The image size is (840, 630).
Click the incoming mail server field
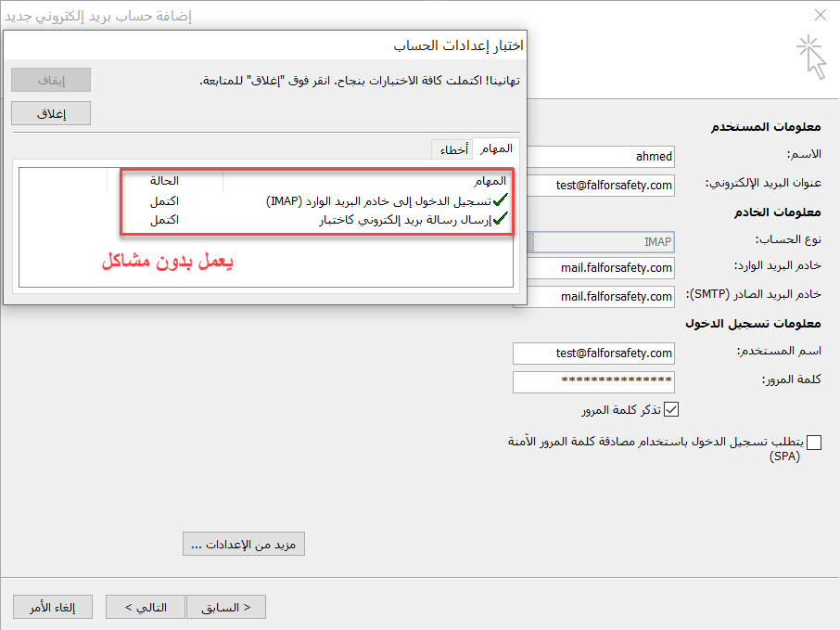(x=601, y=268)
